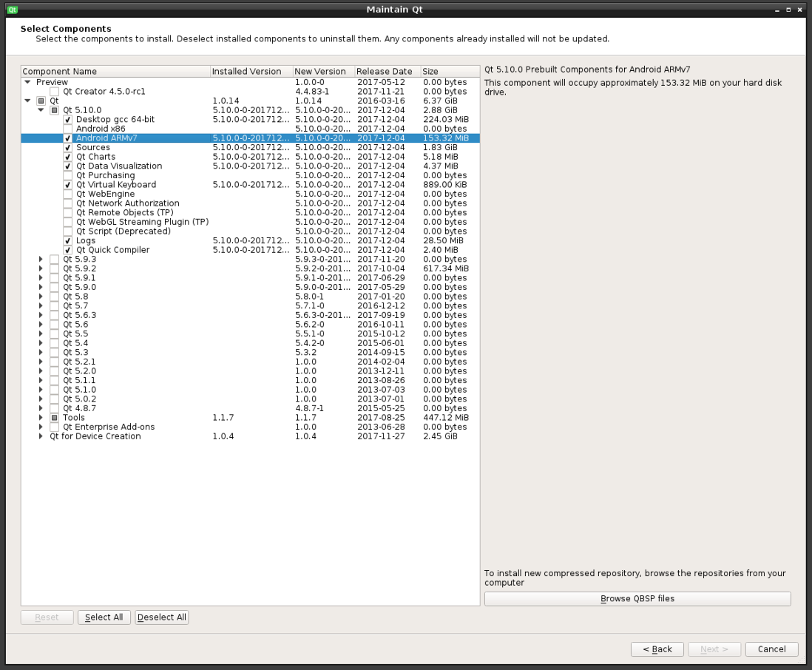Expand the Qt 4.8.7 tree node

(x=41, y=408)
